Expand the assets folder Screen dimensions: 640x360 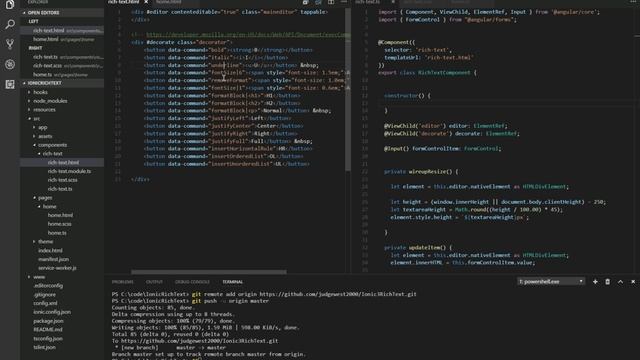tap(45, 136)
